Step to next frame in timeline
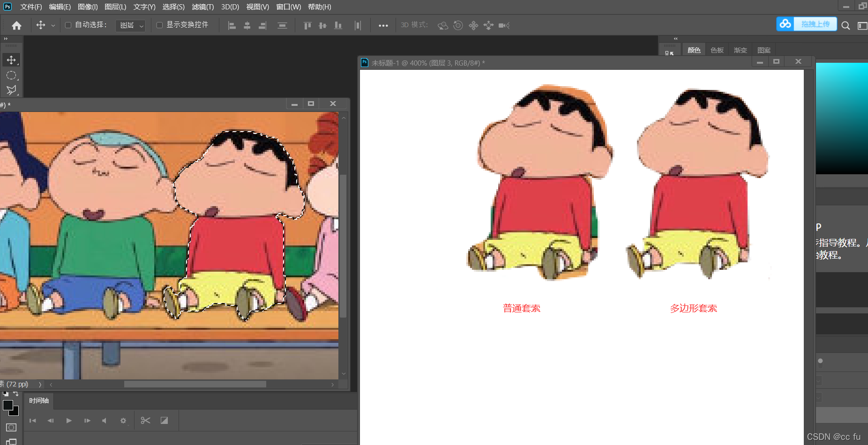 pos(87,421)
